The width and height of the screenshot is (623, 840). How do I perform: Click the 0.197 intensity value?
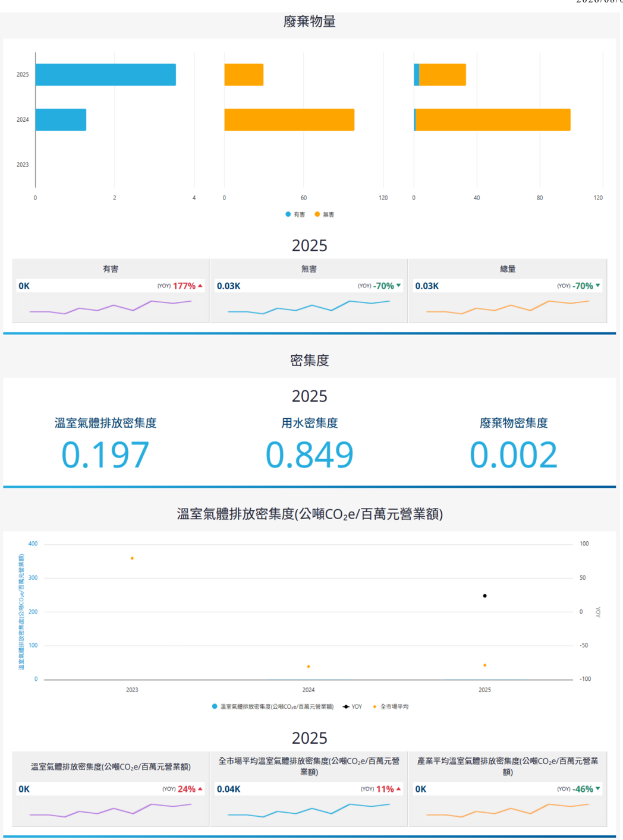pyautogui.click(x=105, y=455)
